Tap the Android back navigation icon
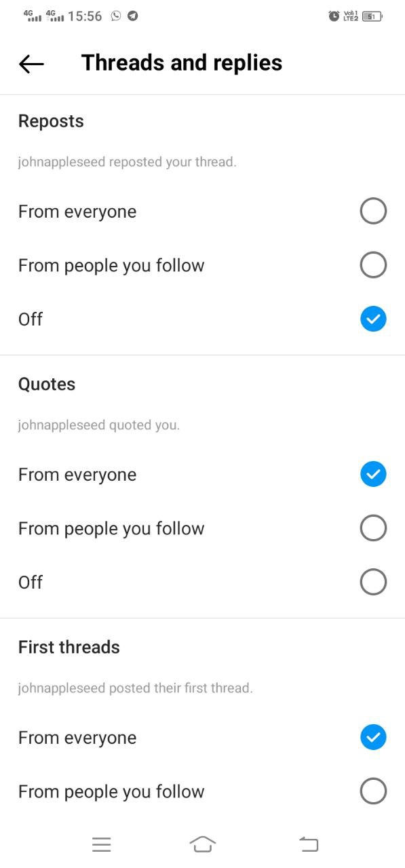This screenshot has height=868, width=405. pos(309,844)
